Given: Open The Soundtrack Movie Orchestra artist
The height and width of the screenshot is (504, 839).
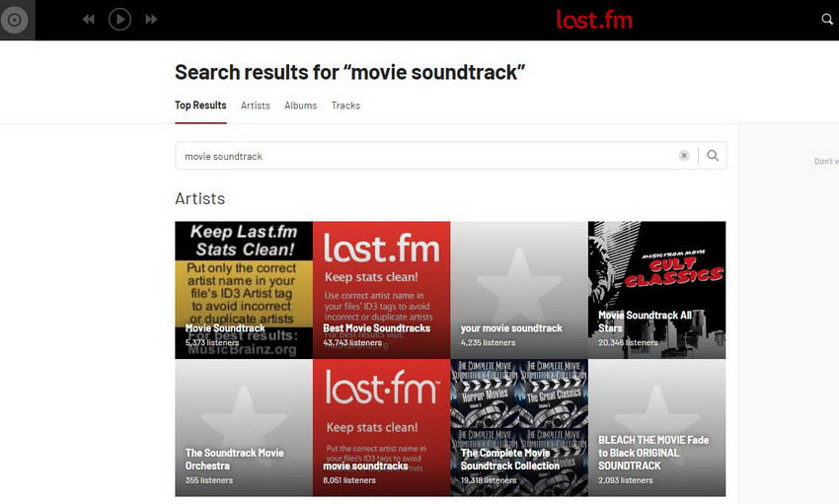Looking at the screenshot, I should [244, 428].
